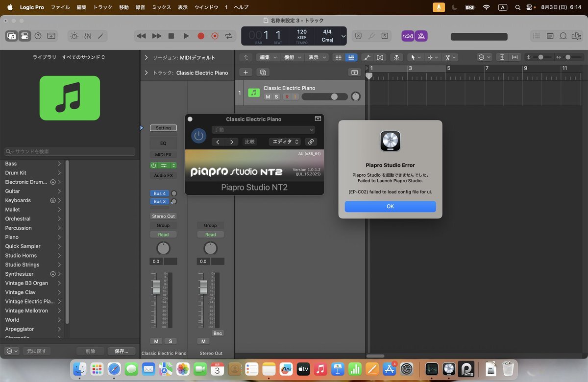Adjust the track volume slider in header
This screenshot has width=588, height=382.
pos(326,97)
